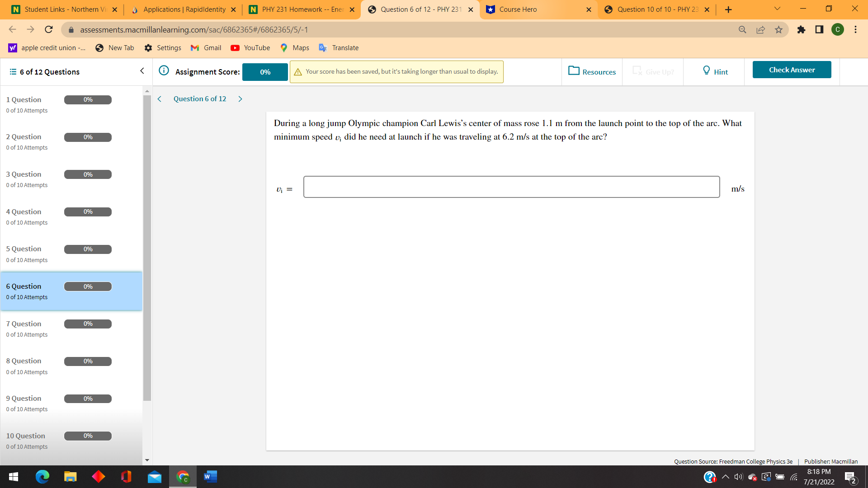Click the assignment info circle icon
This screenshot has width=868, height=488.
click(x=164, y=71)
